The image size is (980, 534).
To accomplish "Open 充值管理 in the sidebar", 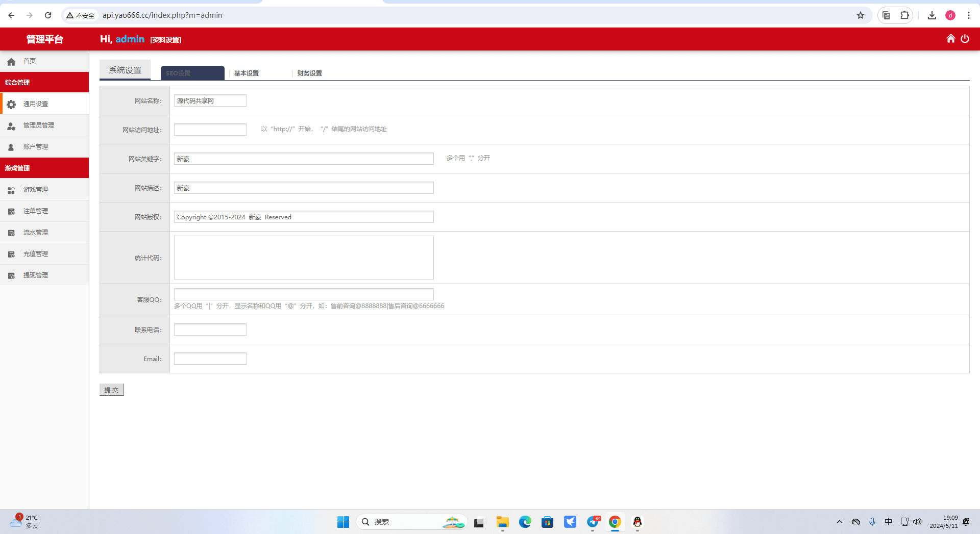I will point(36,254).
